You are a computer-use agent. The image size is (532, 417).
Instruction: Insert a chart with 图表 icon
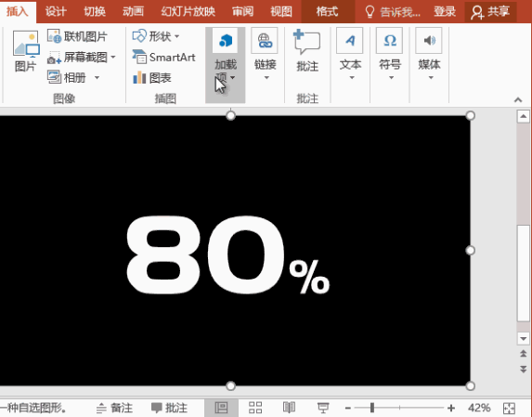[x=152, y=78]
